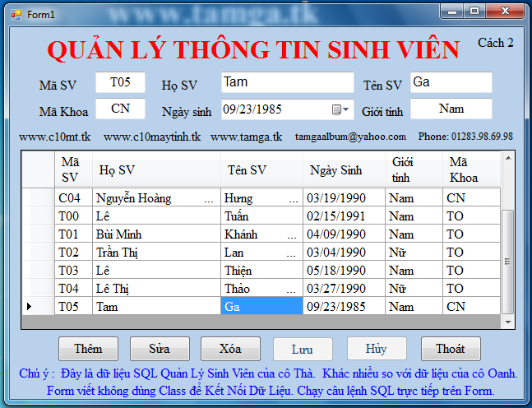Sort by the Mã Khoa column header
This screenshot has height=408, width=532.
472,169
